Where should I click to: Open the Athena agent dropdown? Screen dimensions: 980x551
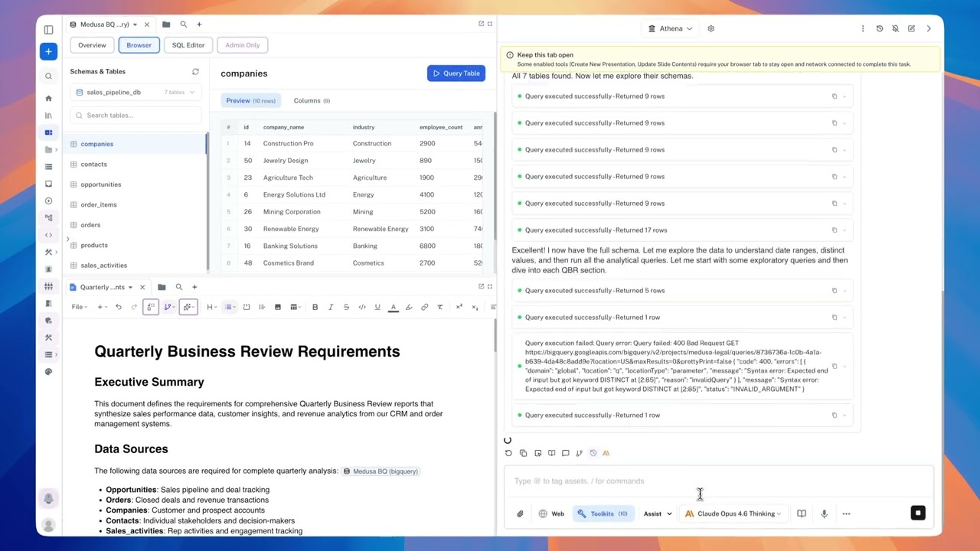click(x=670, y=28)
